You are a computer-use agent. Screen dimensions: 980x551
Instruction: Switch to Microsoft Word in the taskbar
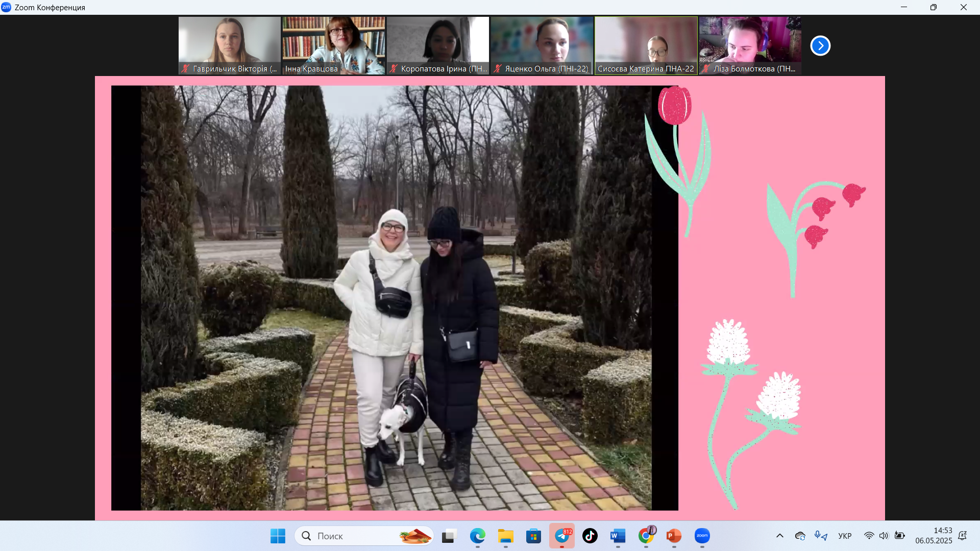(x=618, y=536)
